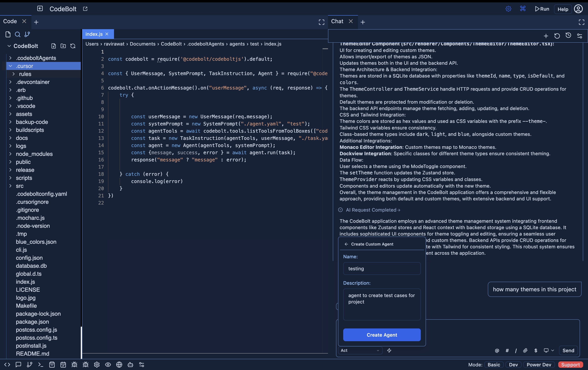Open the files explorer icon in sidebar
Image resolution: width=588 pixels, height=370 pixels.
point(8,34)
